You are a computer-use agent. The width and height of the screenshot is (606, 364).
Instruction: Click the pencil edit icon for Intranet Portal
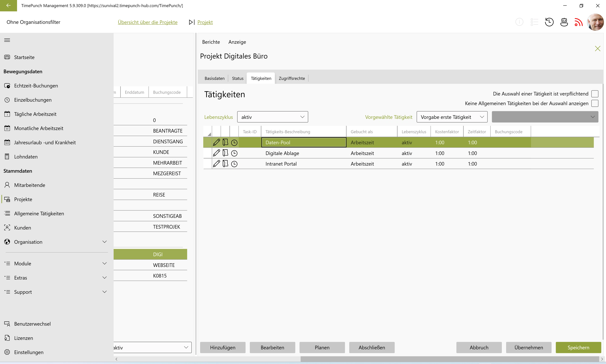[217, 164]
